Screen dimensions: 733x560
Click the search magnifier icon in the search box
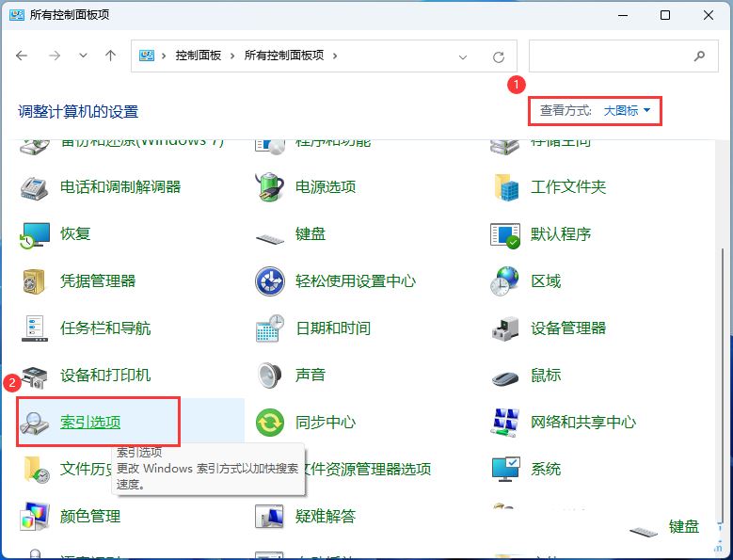pos(699,56)
